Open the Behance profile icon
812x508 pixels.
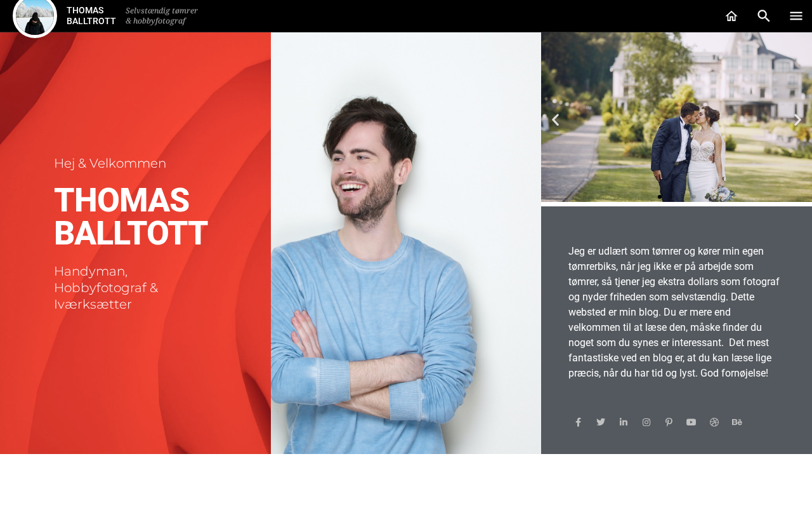(x=737, y=422)
